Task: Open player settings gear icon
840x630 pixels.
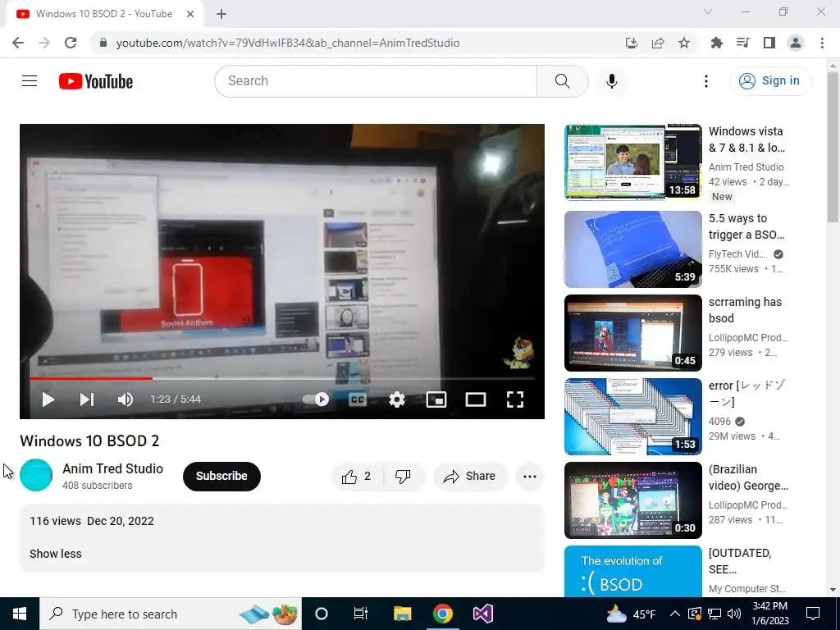Action: click(397, 399)
